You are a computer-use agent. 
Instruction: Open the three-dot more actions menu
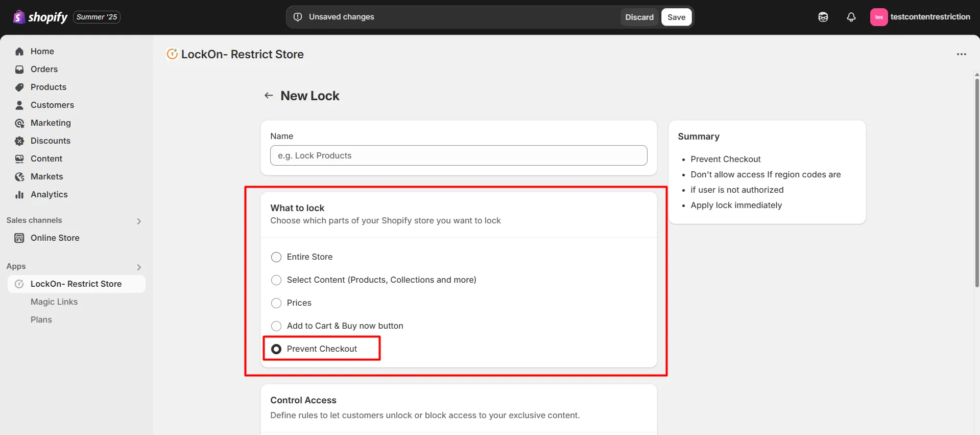click(x=962, y=54)
